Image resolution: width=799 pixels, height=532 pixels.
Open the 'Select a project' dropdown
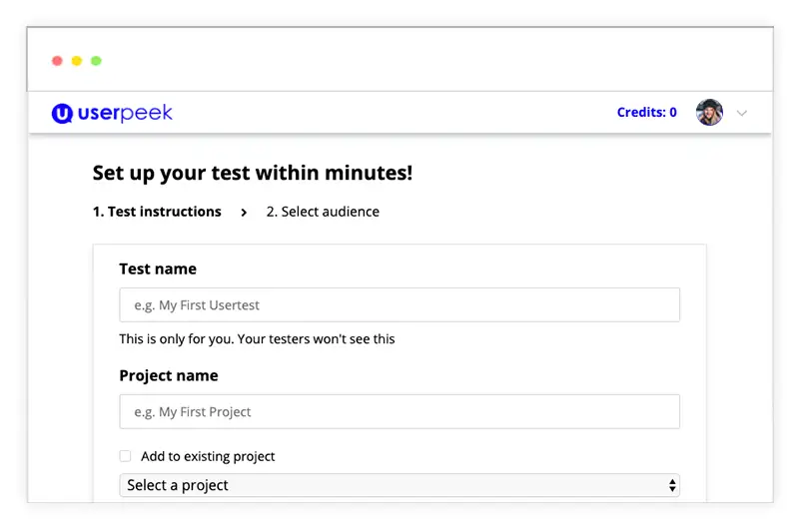coord(399,486)
